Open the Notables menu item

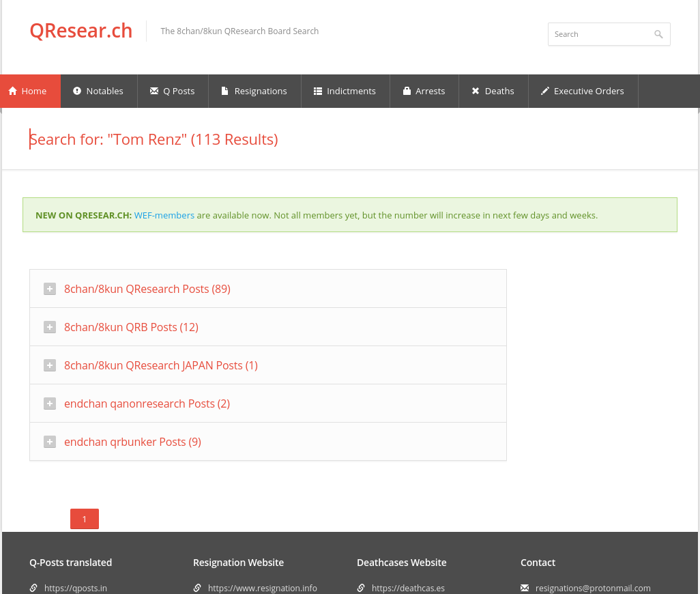tap(99, 91)
